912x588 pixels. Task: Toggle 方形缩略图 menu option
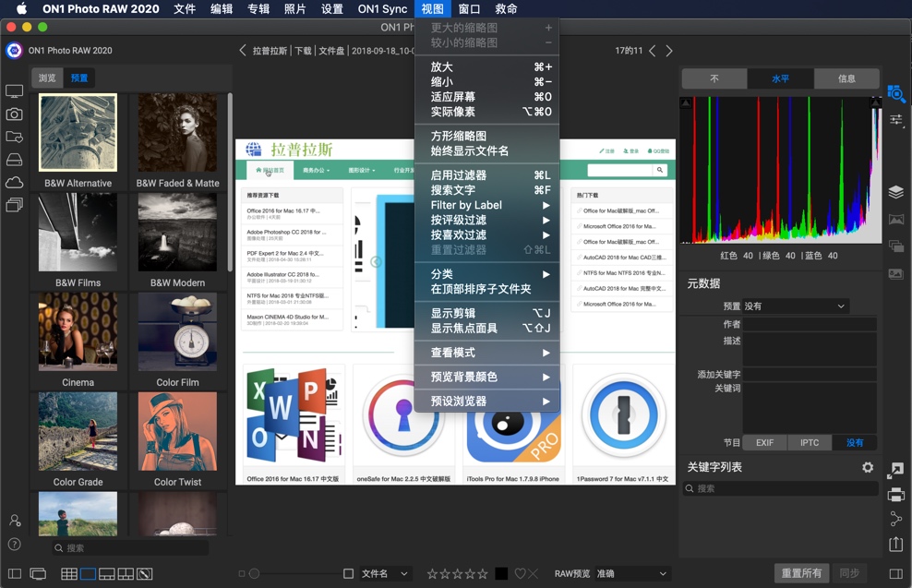(486, 136)
